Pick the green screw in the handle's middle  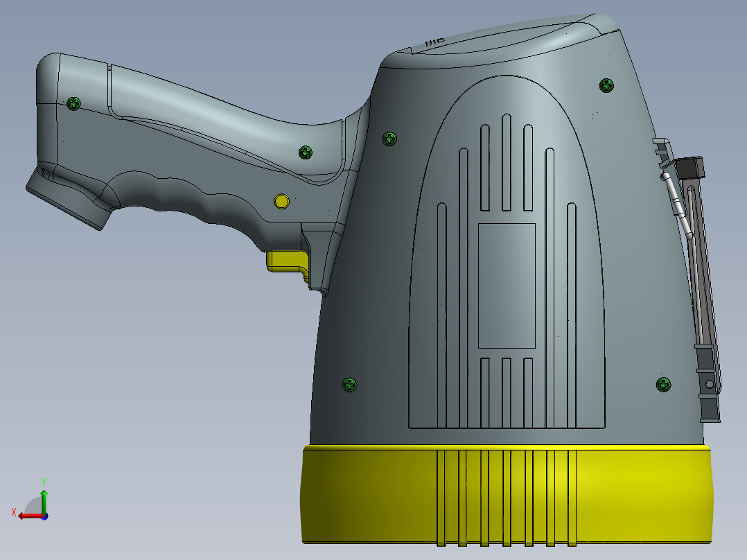coord(306,152)
